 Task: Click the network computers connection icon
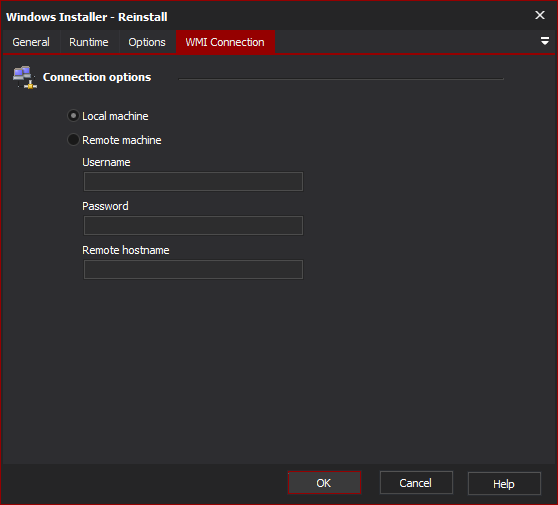click(x=25, y=77)
